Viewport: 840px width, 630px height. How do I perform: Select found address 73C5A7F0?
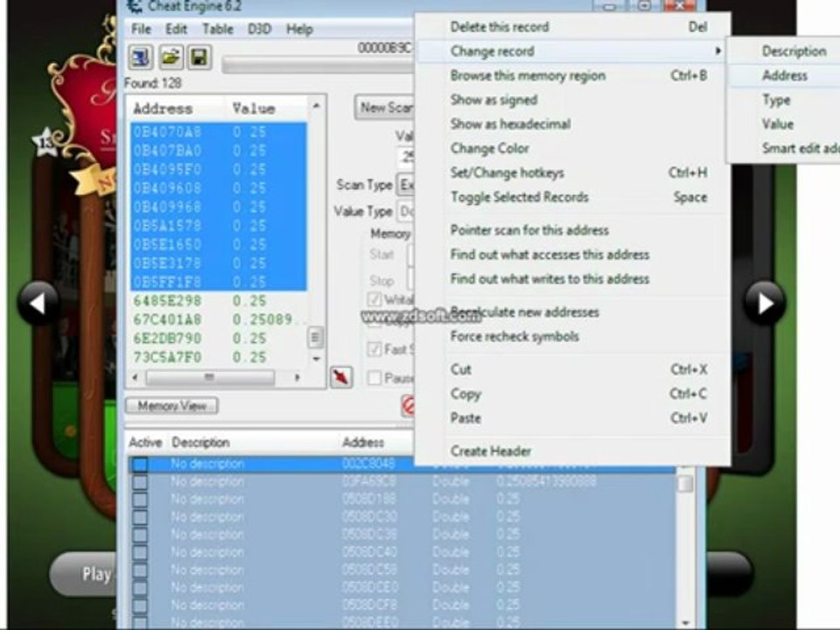[x=219, y=357]
